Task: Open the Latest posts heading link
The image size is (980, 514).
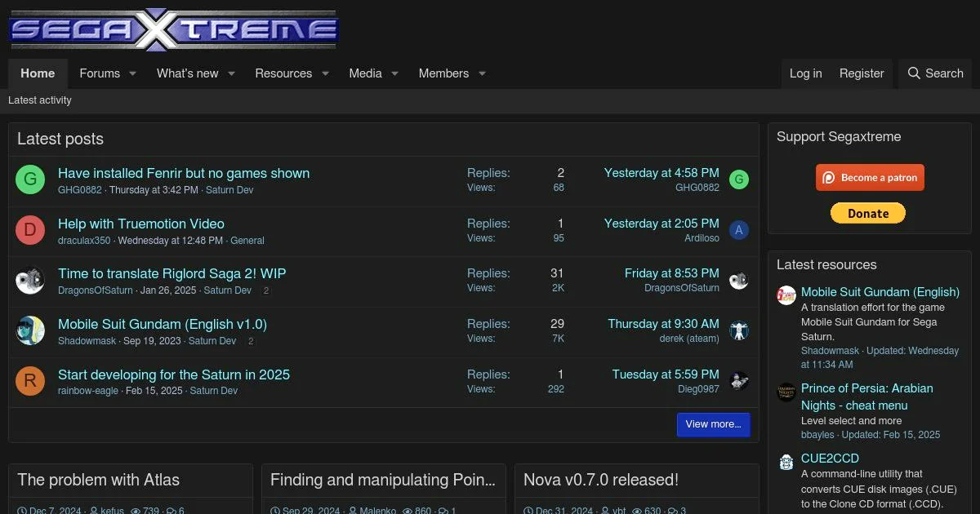Action: click(x=60, y=139)
